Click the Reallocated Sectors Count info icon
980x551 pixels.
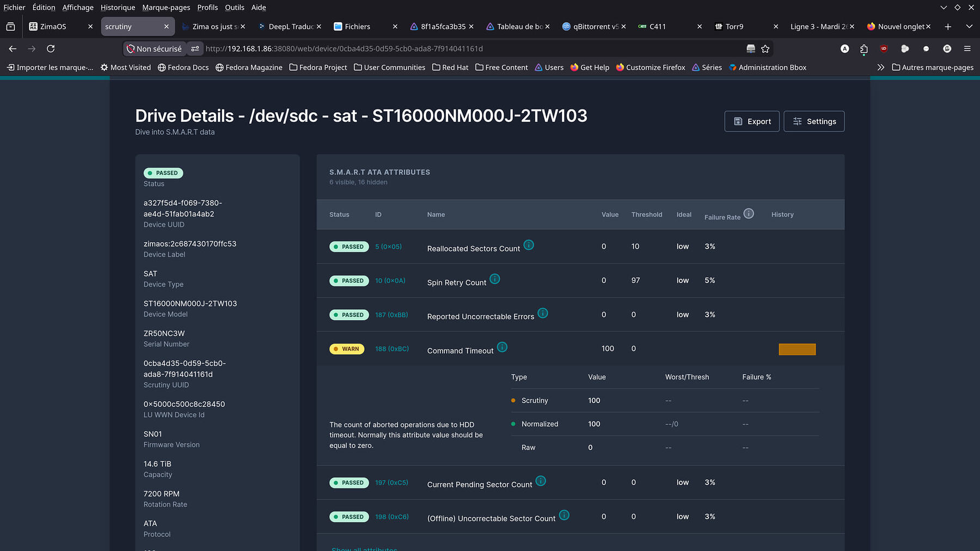tap(529, 245)
